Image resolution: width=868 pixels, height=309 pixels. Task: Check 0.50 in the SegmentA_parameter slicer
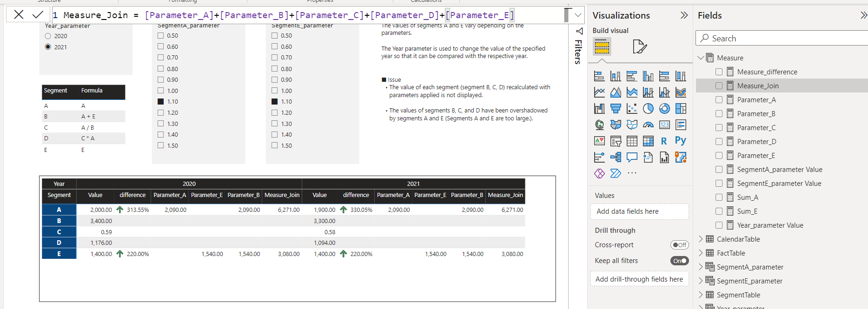coord(160,35)
